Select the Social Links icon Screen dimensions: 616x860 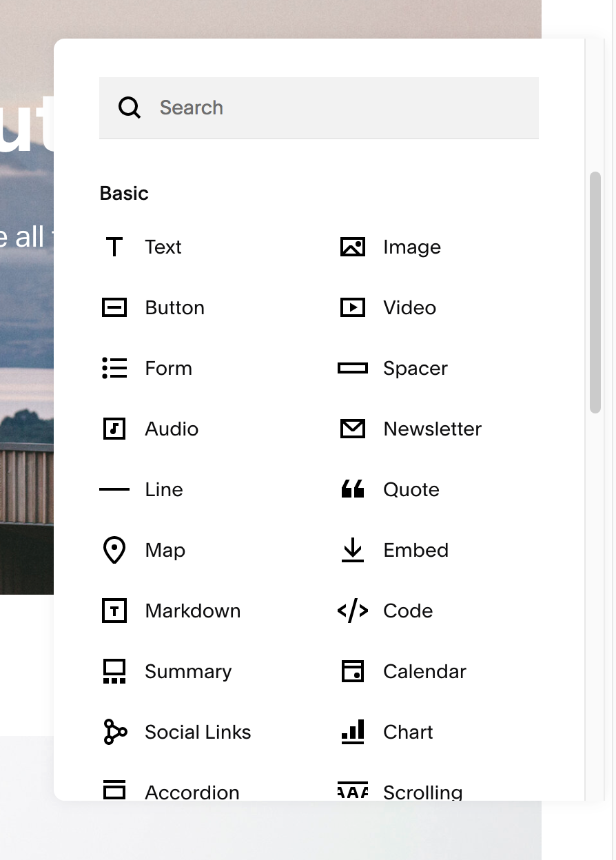(x=115, y=732)
